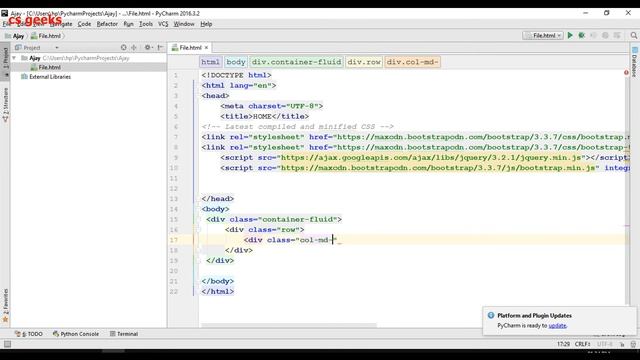Select the html breadcrumb
This screenshot has height=360, width=640.
(x=210, y=62)
